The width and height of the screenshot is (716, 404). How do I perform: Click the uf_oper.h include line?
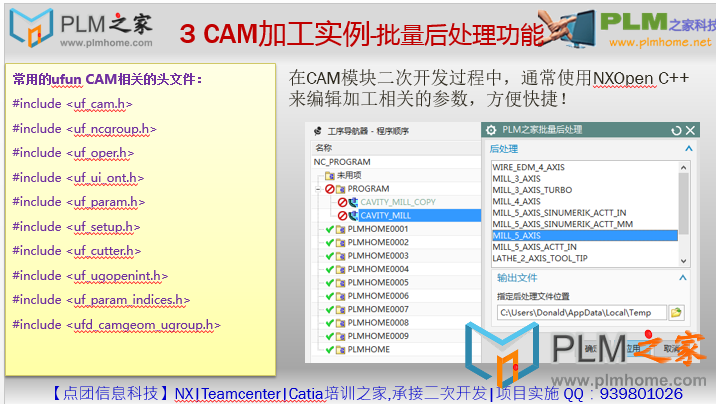[x=73, y=153]
